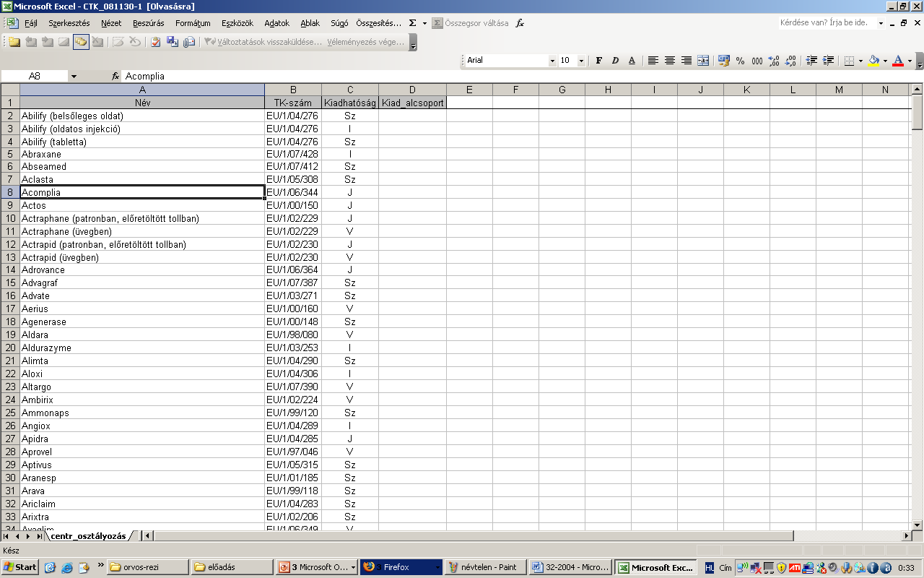Open the Font Color dropdown arrow
The image size is (924, 578).
[x=910, y=61]
